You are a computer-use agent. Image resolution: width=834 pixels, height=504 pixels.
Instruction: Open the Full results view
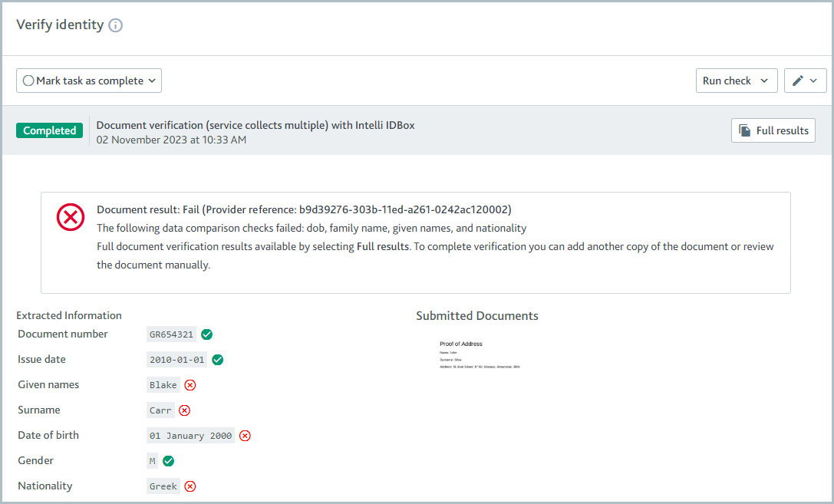click(773, 130)
